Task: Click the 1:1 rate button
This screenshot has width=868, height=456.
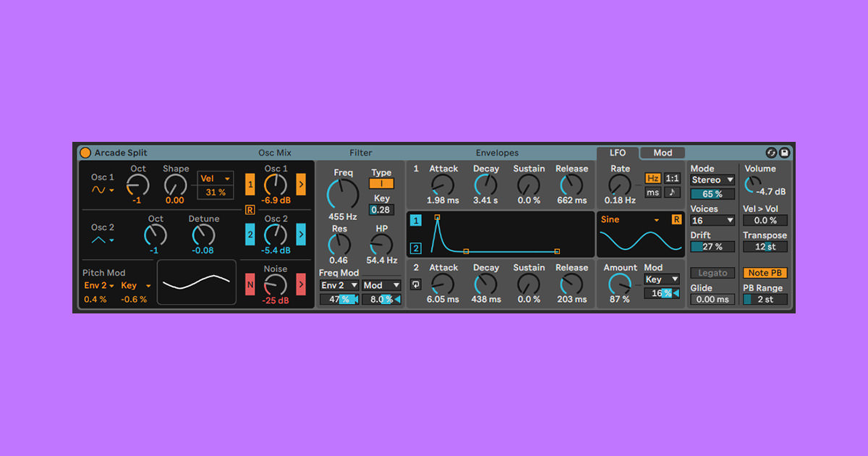Action: click(671, 177)
